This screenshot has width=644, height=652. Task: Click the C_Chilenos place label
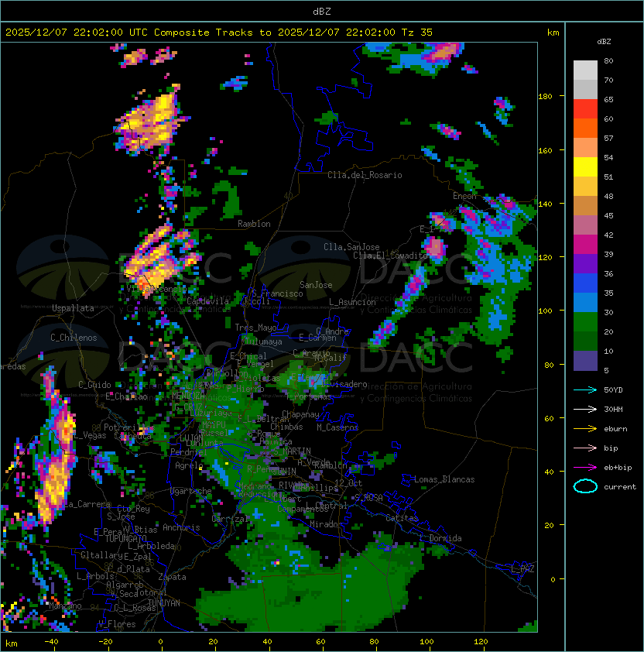pos(74,338)
